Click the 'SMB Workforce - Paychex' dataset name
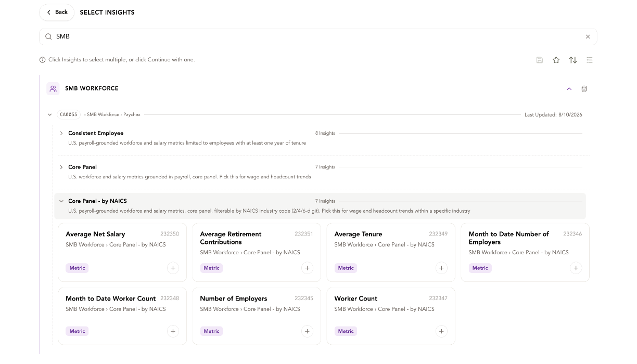This screenshot has height=364, width=637. pyautogui.click(x=112, y=114)
